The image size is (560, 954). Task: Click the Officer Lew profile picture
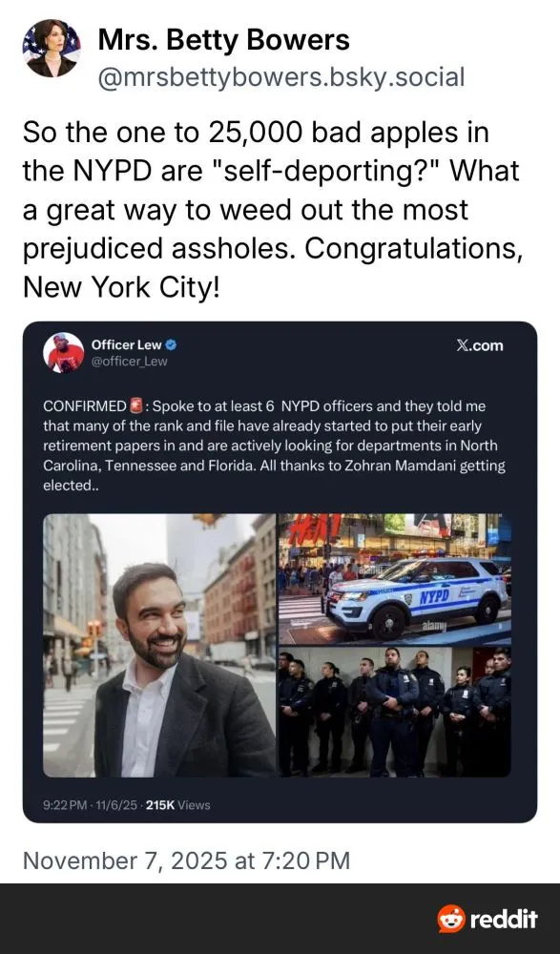[63, 353]
